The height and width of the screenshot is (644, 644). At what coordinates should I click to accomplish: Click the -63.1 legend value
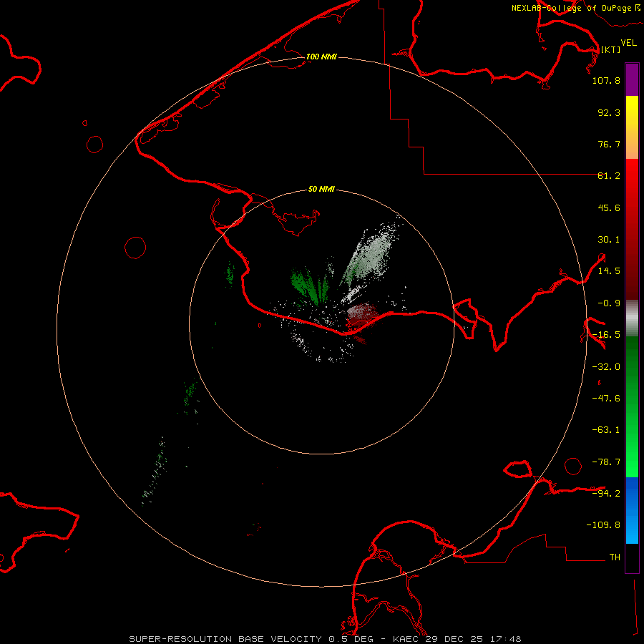606,430
